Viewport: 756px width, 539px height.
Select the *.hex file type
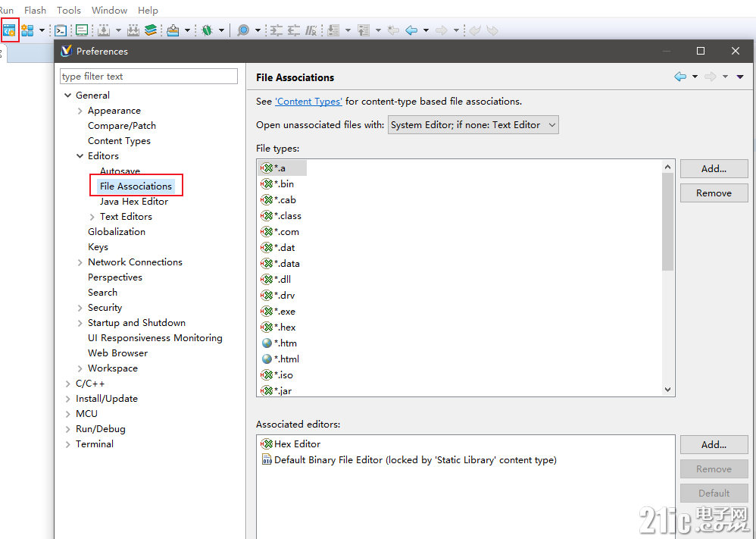[x=278, y=327]
